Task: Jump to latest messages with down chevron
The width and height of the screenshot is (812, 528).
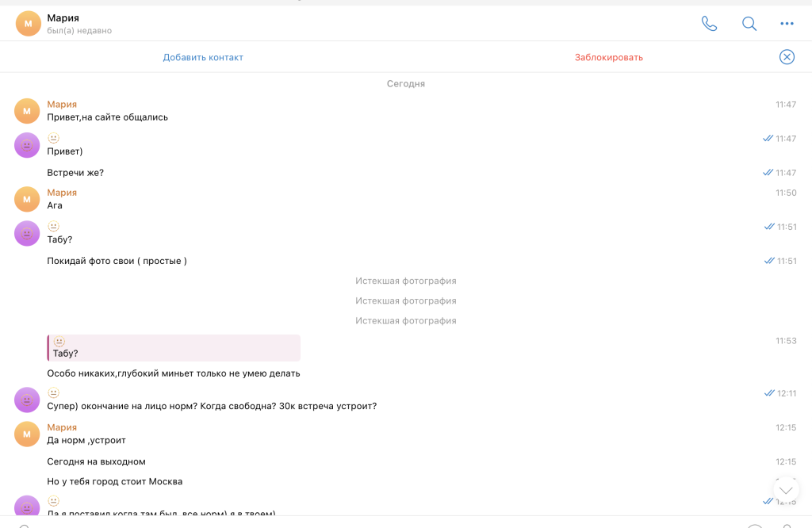Action: [786, 490]
